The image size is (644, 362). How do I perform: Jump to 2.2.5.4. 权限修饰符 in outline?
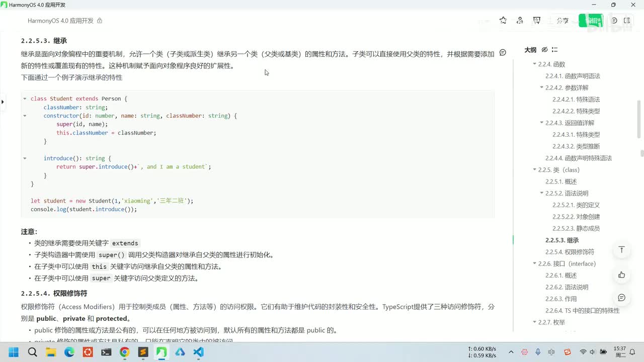coord(570,252)
